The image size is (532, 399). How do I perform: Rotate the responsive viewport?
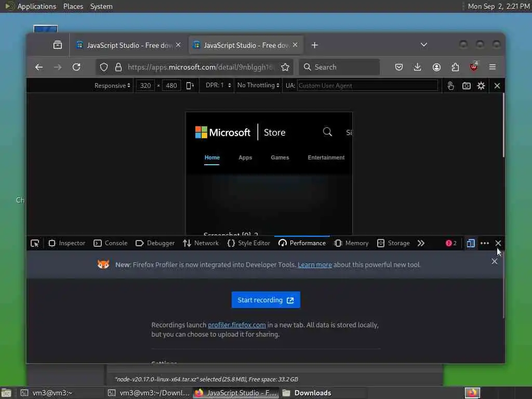pos(190,86)
